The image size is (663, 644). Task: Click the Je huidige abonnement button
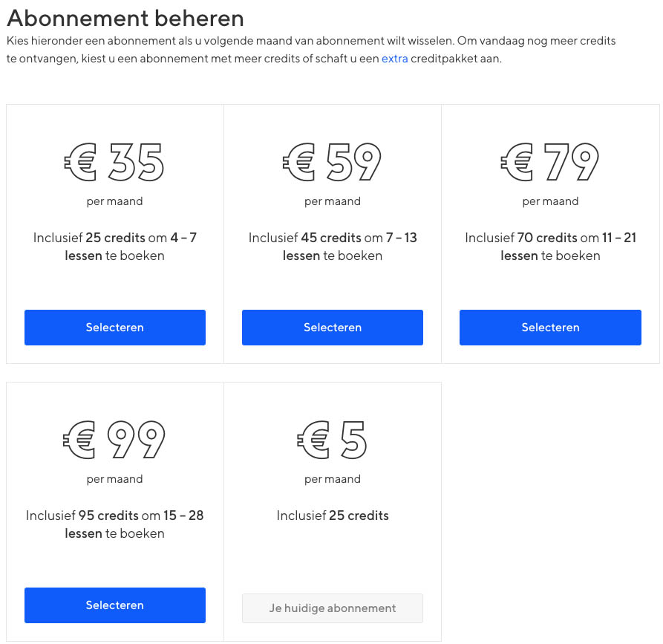(332, 608)
